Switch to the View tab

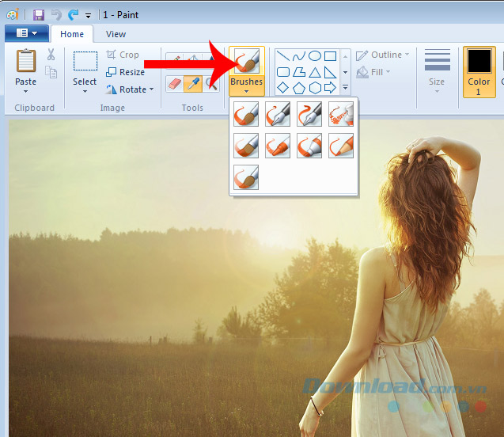coord(116,34)
